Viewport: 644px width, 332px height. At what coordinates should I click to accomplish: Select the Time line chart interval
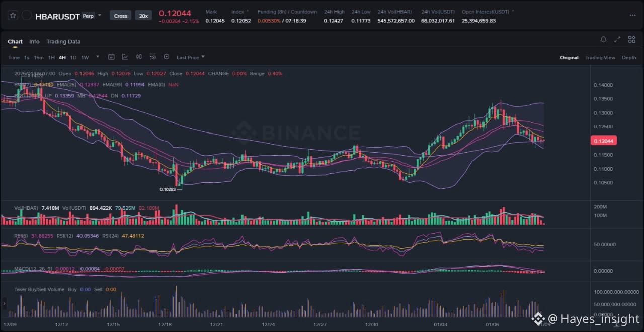[14, 57]
